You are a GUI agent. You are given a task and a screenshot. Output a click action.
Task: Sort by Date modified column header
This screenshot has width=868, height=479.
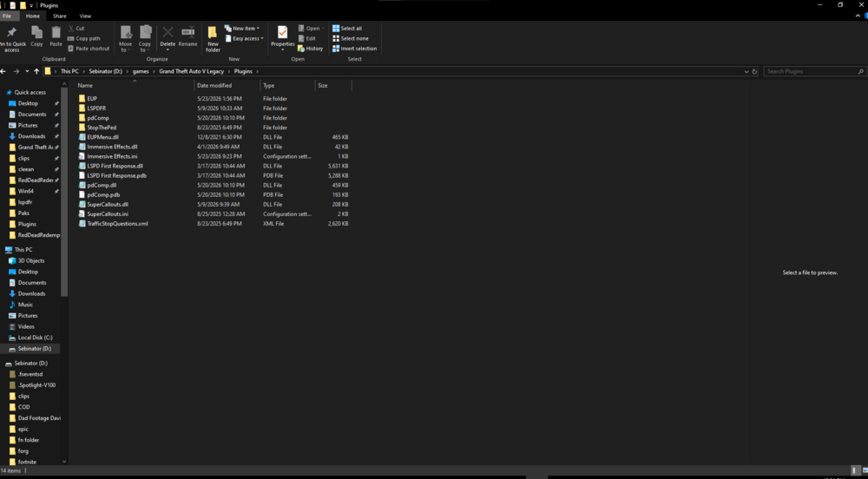(227, 85)
